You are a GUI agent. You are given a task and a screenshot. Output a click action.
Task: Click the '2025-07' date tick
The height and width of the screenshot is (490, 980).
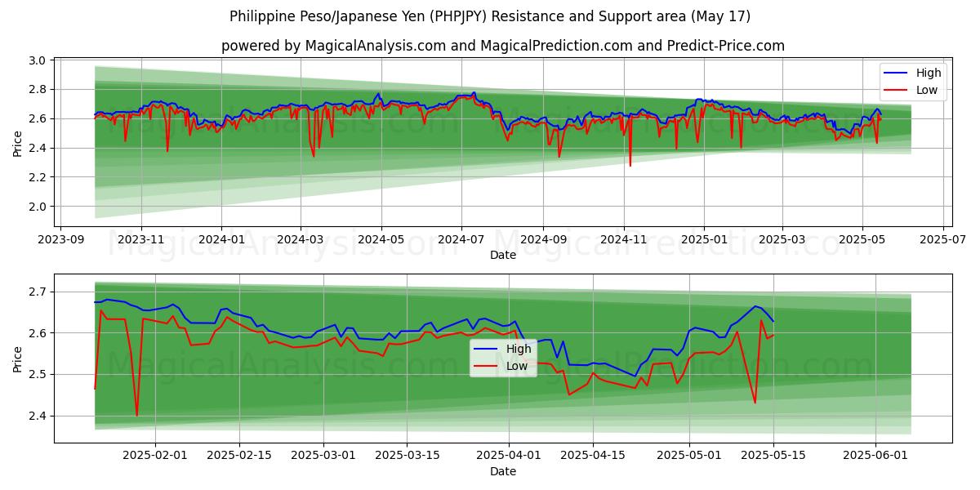pyautogui.click(x=942, y=240)
